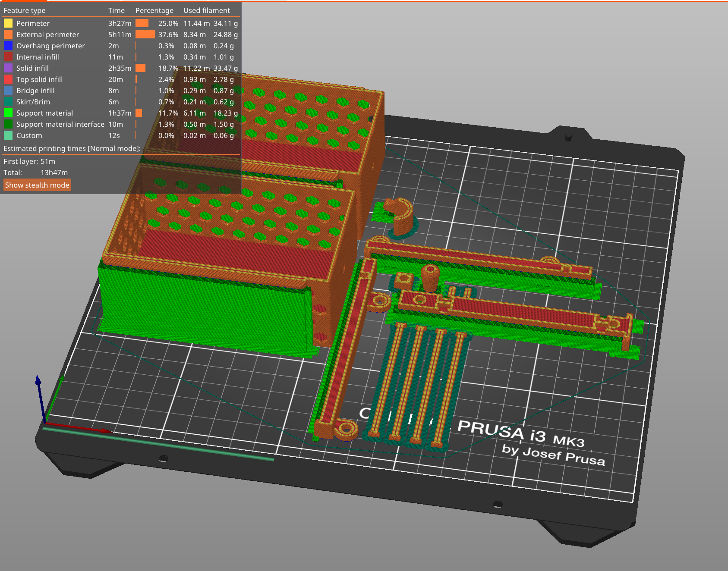The image size is (728, 571).
Task: Click the 11.22 m Solid infill length
Action: 197,68
